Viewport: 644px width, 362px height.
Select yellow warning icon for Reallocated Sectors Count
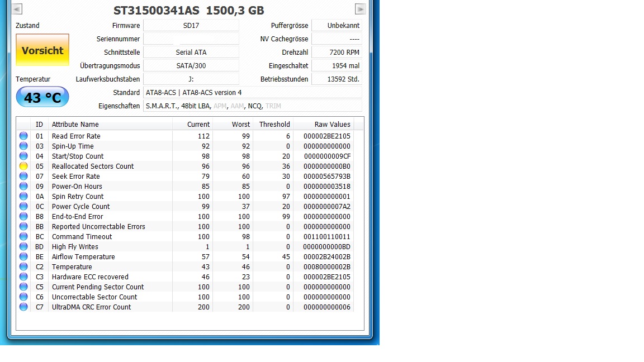coord(23,166)
